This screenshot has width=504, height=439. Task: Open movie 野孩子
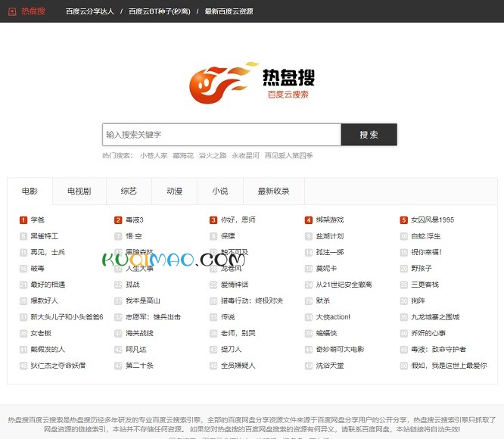coord(422,269)
